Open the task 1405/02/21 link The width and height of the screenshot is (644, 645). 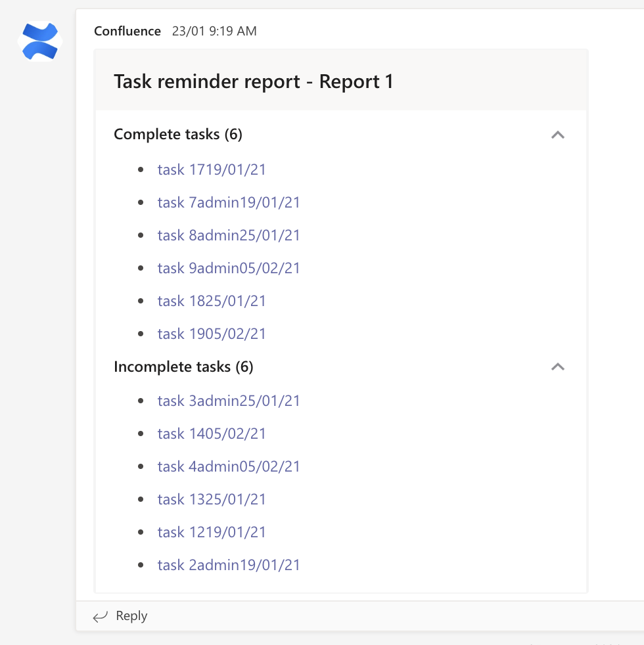point(212,434)
